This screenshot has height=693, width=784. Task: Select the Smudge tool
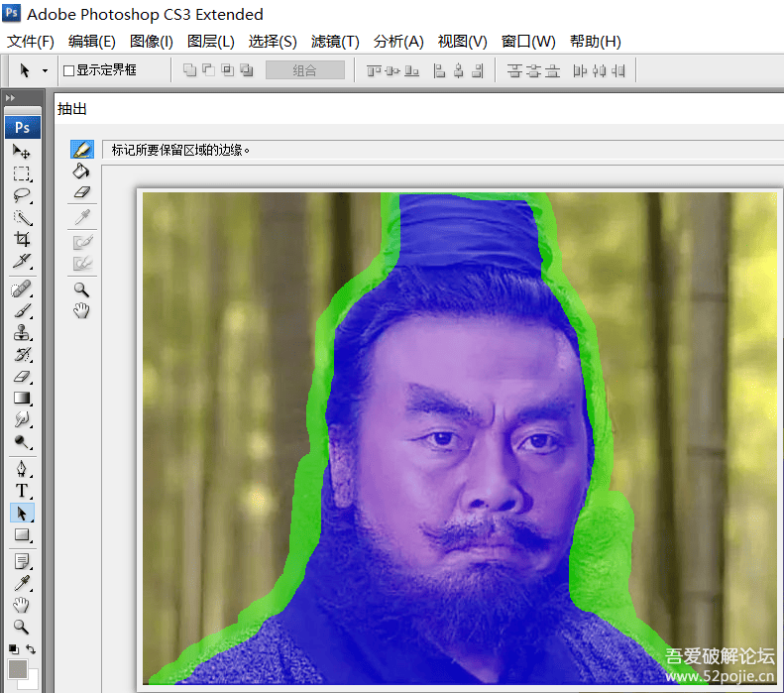22,419
